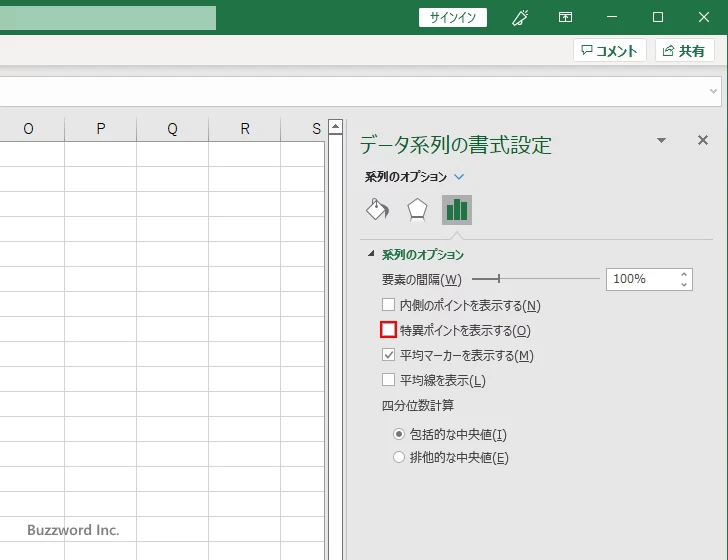Select column header P
The width and height of the screenshot is (728, 560).
click(x=101, y=129)
